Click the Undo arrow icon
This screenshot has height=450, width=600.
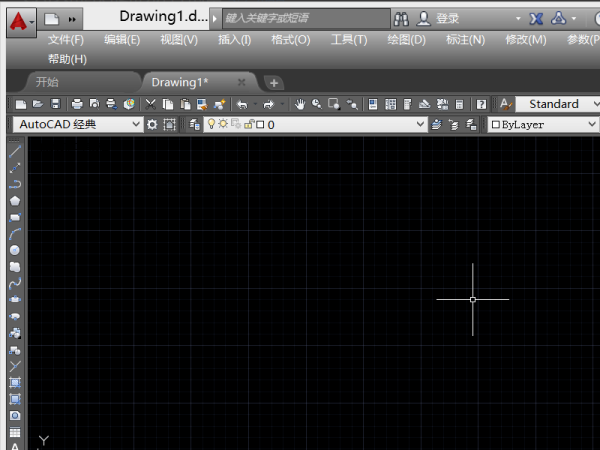(241, 104)
